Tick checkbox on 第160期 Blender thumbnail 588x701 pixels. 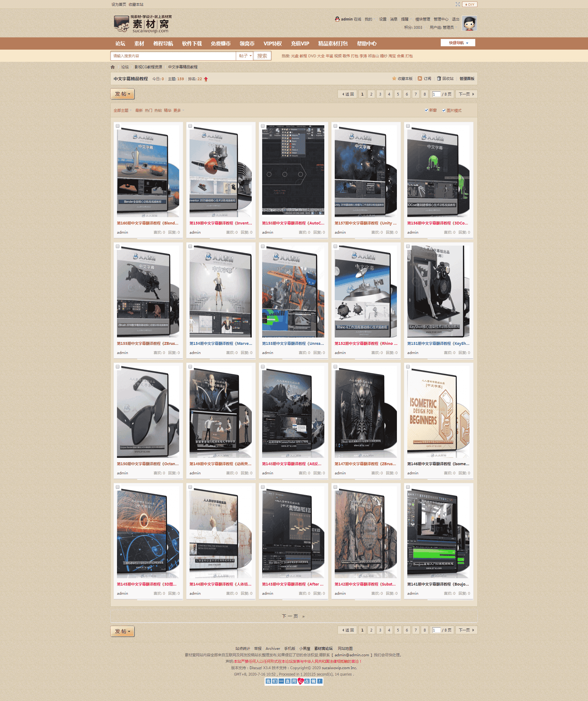coord(118,126)
